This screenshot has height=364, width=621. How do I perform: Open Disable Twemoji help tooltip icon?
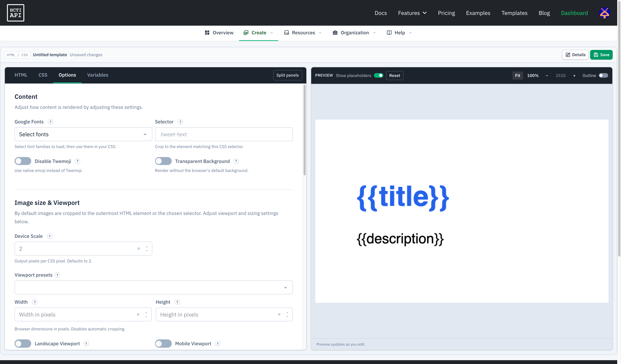(77, 161)
